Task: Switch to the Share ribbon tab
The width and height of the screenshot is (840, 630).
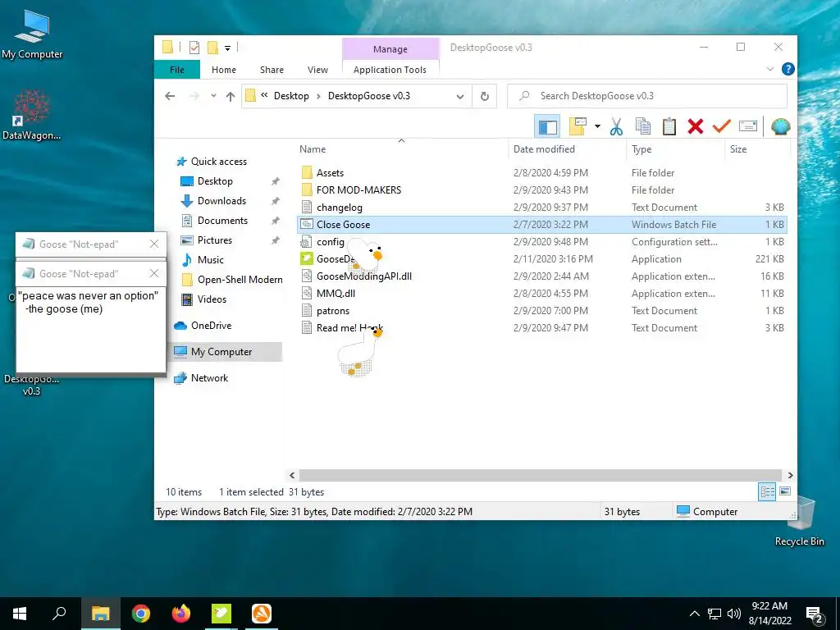Action: pyautogui.click(x=272, y=70)
